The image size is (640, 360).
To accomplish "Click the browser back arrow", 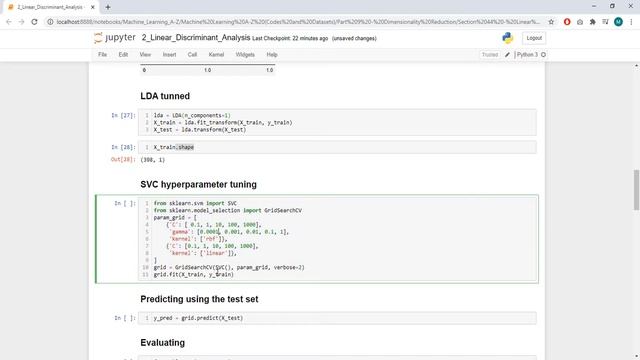I will pyautogui.click(x=9, y=22).
